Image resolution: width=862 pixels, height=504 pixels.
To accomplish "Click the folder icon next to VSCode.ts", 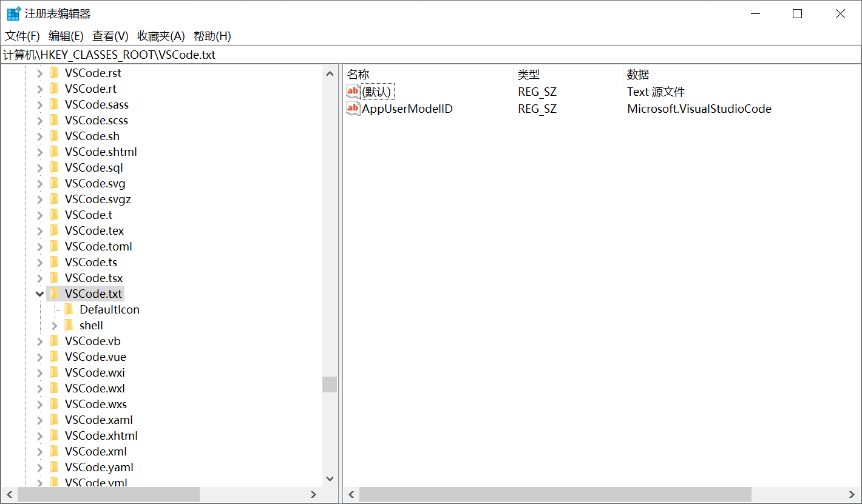I will (x=54, y=262).
